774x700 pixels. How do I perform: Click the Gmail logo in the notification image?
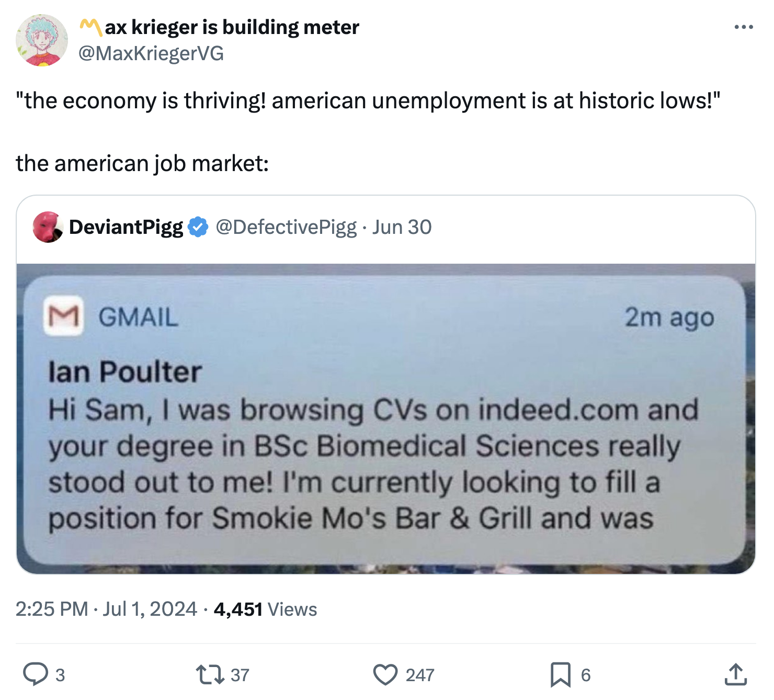[x=63, y=316]
